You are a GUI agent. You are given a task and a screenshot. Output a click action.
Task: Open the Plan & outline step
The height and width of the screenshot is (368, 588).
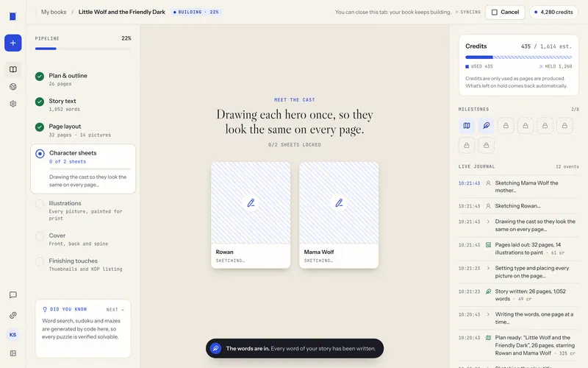click(83, 79)
